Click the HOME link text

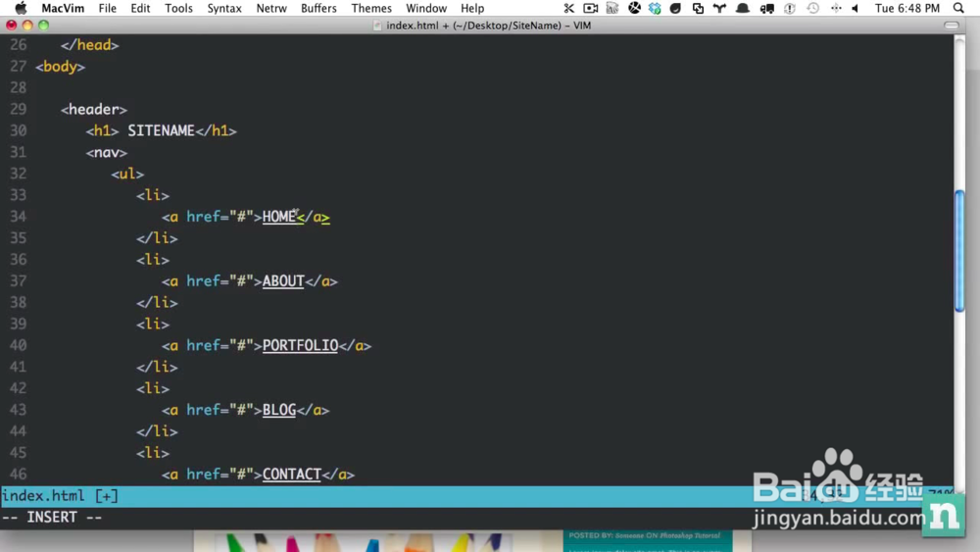pyautogui.click(x=278, y=217)
